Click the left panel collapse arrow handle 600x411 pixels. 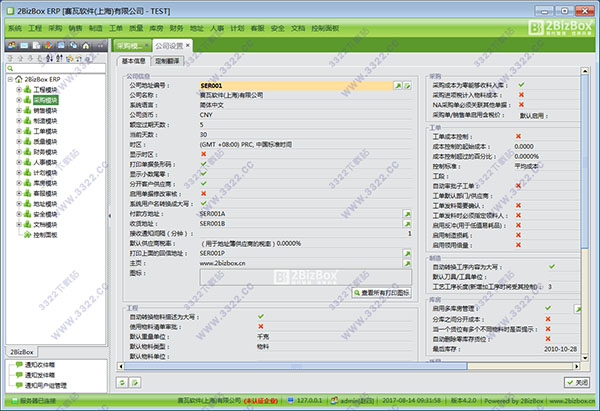click(x=109, y=216)
